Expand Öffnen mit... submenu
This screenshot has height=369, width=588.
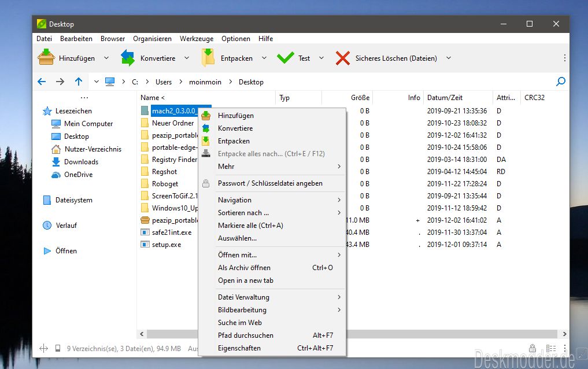coord(272,255)
